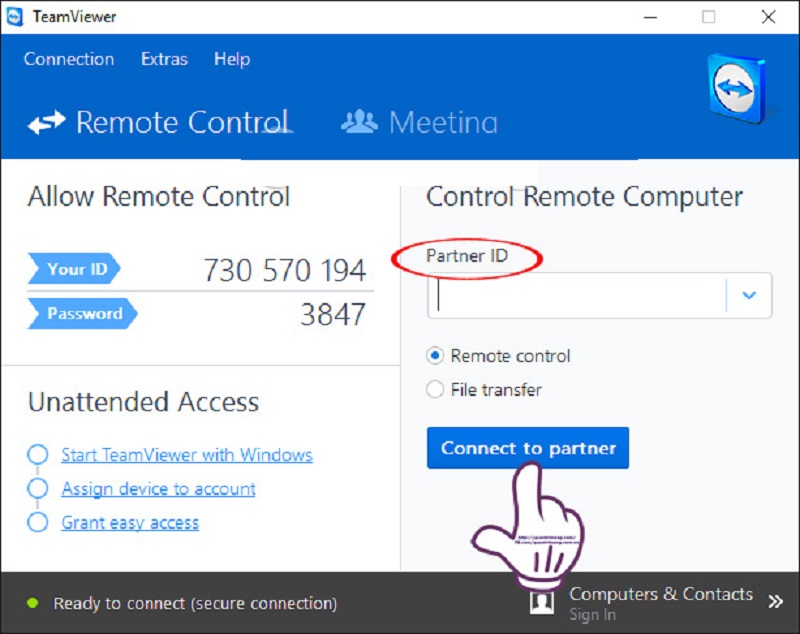Select the Remote control radio button
Screen dimensions: 800x634
(435, 356)
